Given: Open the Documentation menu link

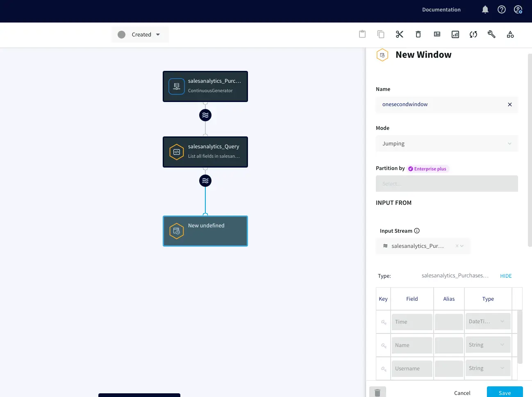Looking at the screenshot, I should pos(441,9).
